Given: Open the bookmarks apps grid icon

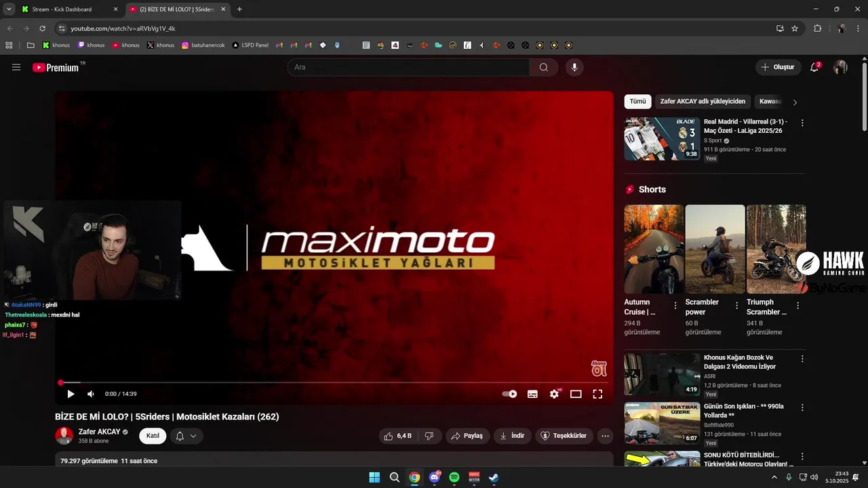Looking at the screenshot, I should point(9,45).
